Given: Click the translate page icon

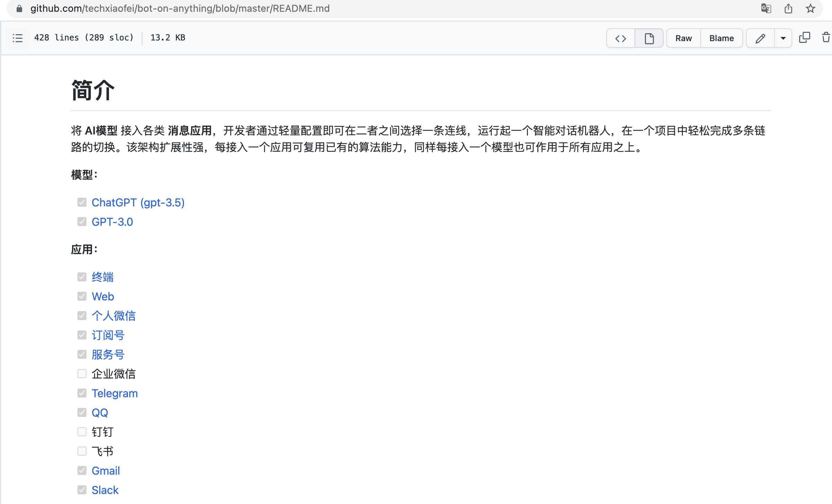Looking at the screenshot, I should 766,8.
